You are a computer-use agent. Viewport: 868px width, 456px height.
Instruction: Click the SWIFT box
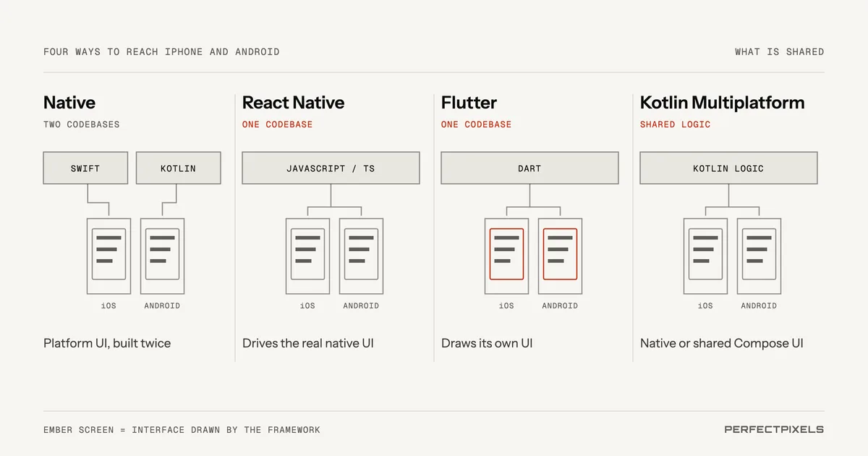85,168
